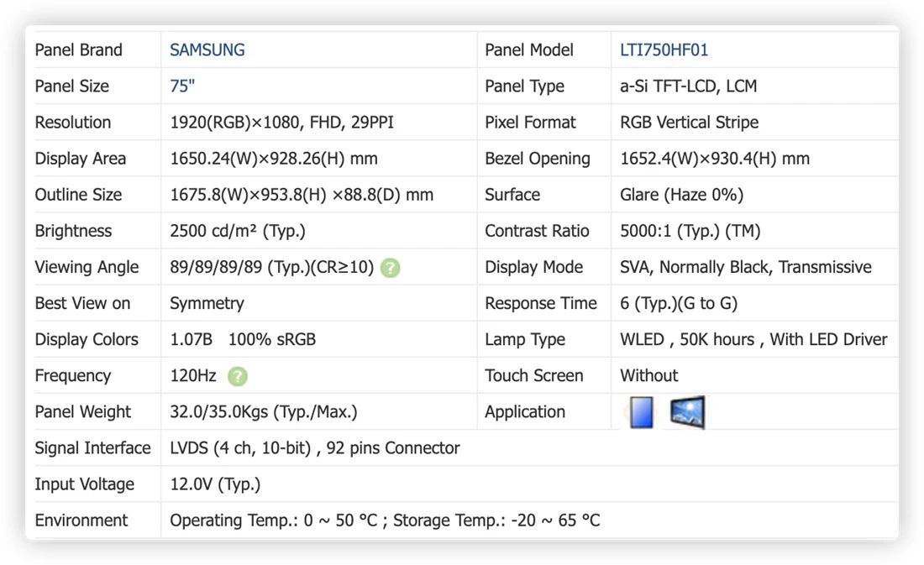This screenshot has width=924, height=565.
Task: Follow the 75" panel size link
Action: [x=182, y=86]
